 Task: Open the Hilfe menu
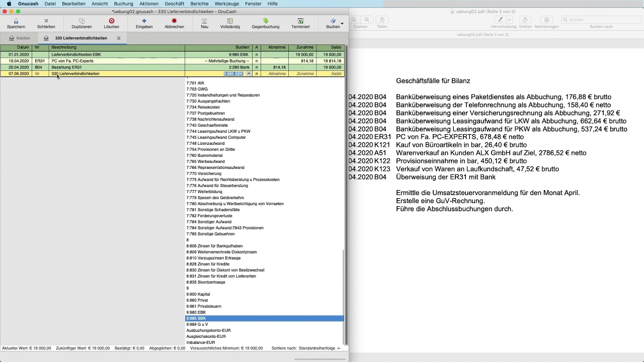point(273,4)
